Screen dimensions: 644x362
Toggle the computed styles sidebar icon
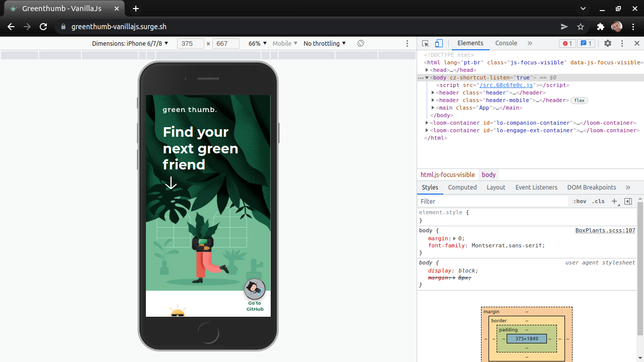pos(628,201)
